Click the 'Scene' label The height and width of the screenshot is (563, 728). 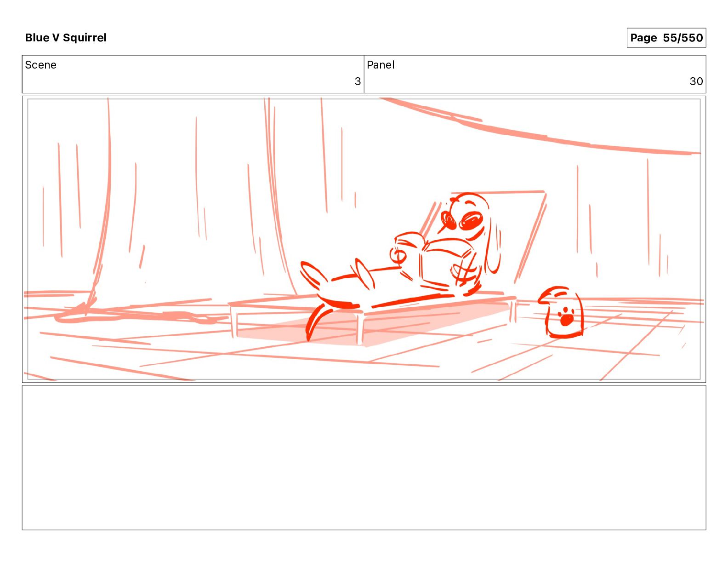tap(40, 65)
